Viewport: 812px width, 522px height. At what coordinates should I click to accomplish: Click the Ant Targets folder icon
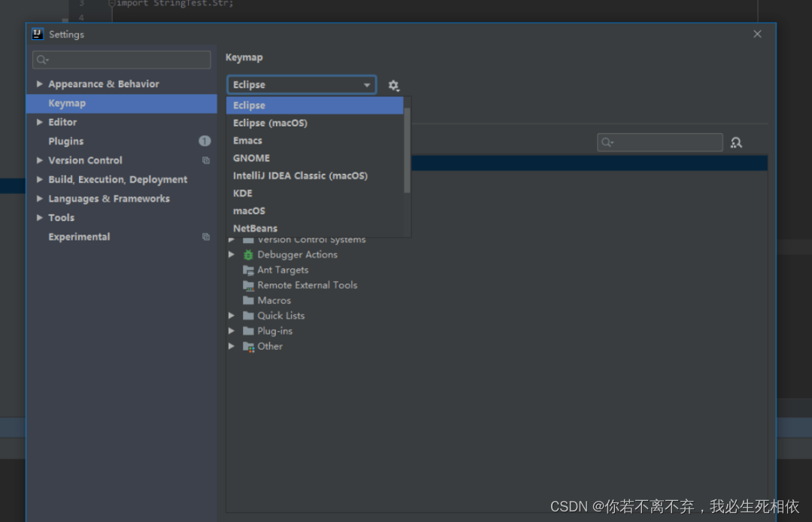[x=249, y=270]
